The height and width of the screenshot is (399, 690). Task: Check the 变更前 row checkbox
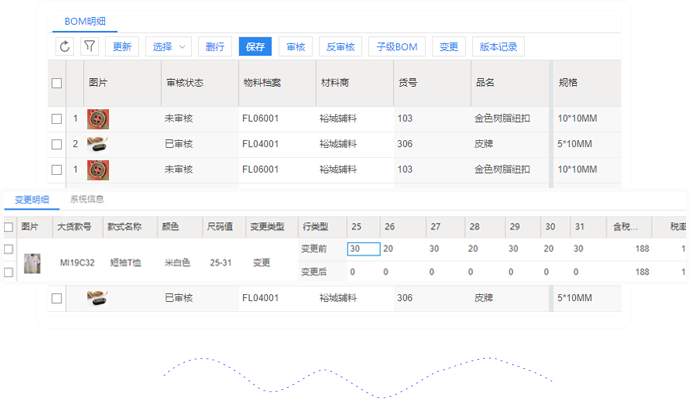8,249
